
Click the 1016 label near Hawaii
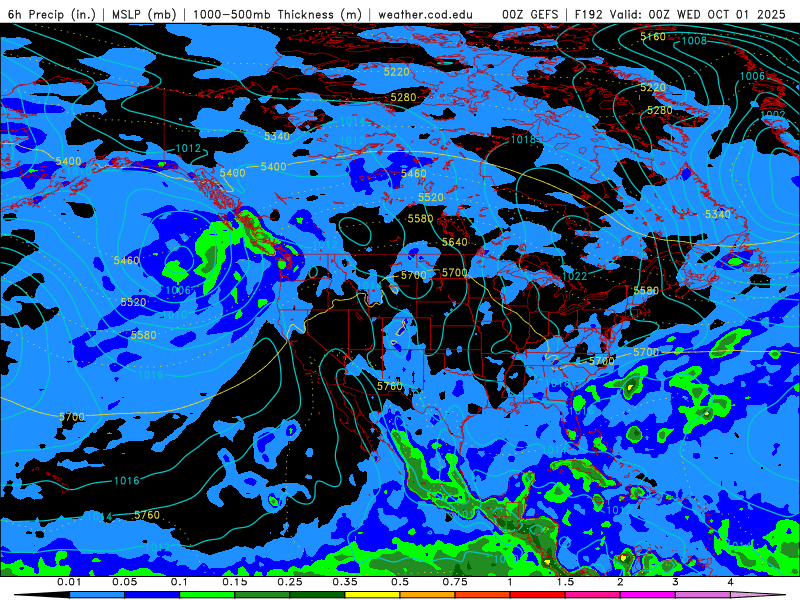[127, 481]
